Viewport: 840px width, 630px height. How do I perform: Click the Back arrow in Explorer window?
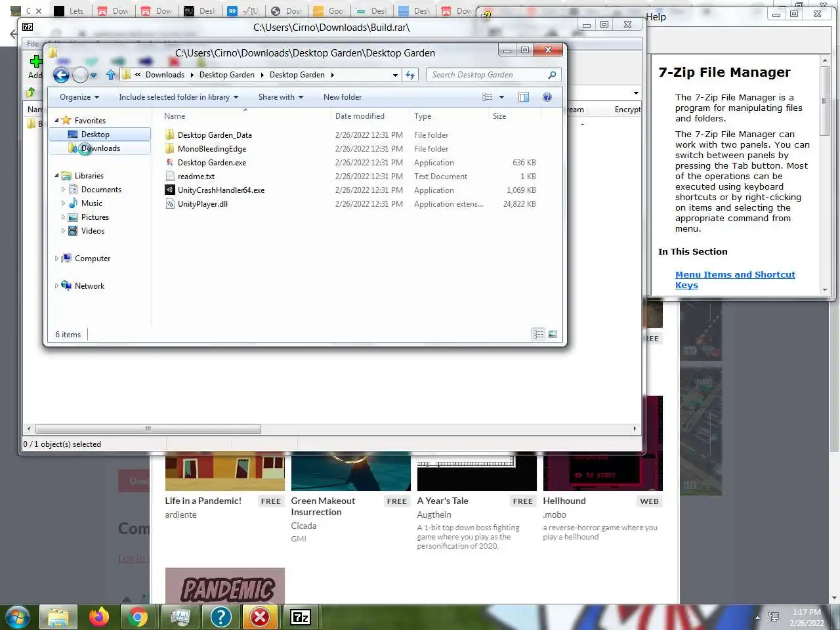point(61,75)
